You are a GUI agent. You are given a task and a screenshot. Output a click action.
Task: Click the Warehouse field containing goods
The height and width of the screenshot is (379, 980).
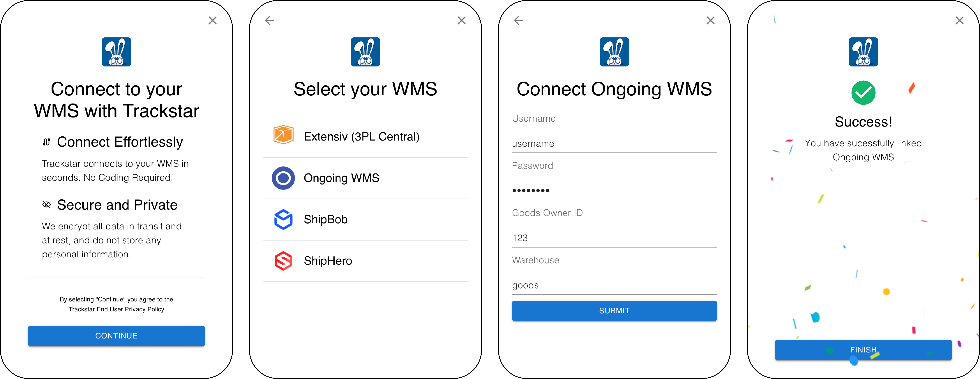click(614, 285)
